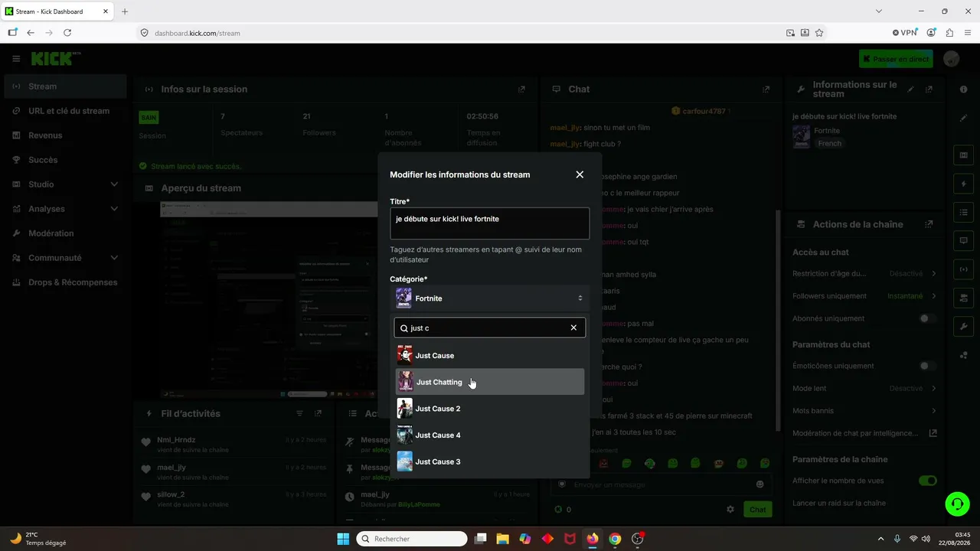Image resolution: width=980 pixels, height=551 pixels.
Task: Click the category search box
Action: [x=490, y=328]
